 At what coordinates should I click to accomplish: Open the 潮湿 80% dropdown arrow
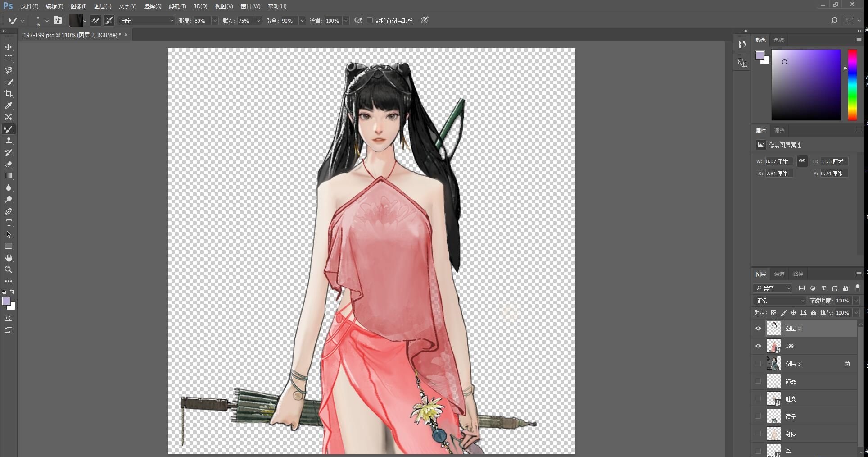click(x=214, y=21)
